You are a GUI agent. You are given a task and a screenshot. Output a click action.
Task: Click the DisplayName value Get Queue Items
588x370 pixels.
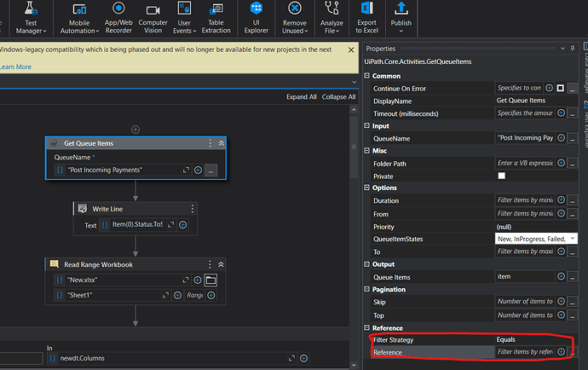521,101
